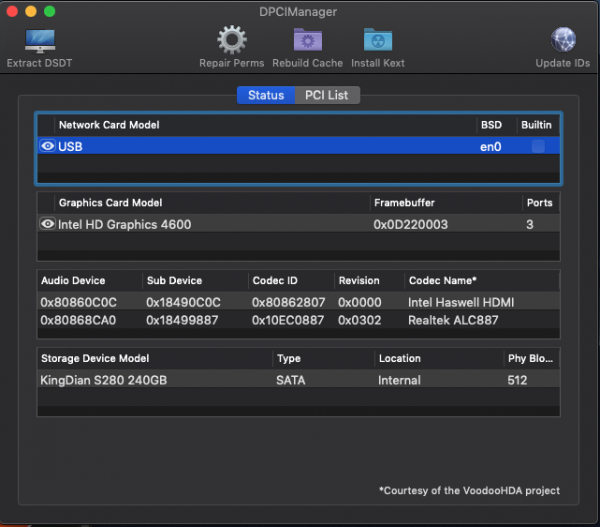The height and width of the screenshot is (527, 600).
Task: Click the Update IDs globe icon
Action: [x=563, y=41]
